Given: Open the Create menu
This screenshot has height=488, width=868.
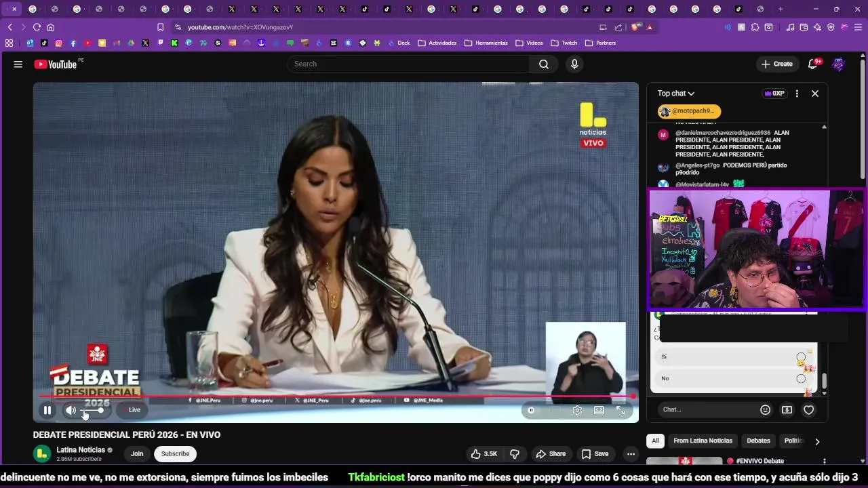Looking at the screenshot, I should (x=777, y=64).
